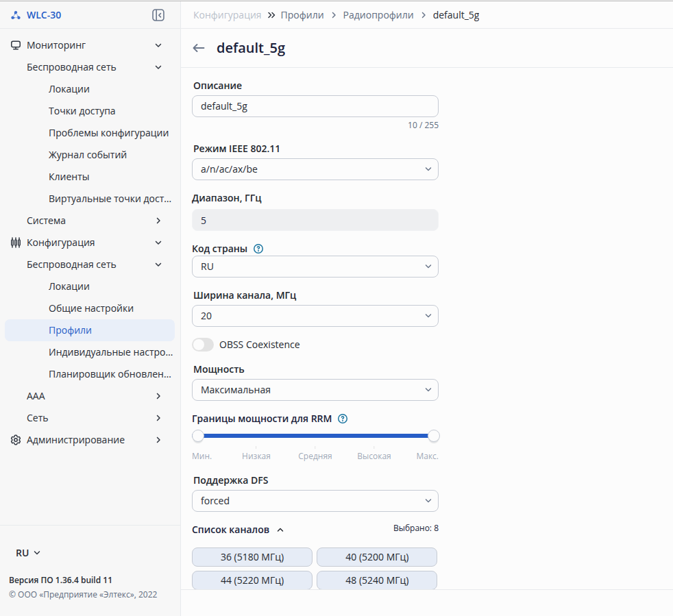
Task: Click Конфигурация in breadcrumb
Action: 227,15
